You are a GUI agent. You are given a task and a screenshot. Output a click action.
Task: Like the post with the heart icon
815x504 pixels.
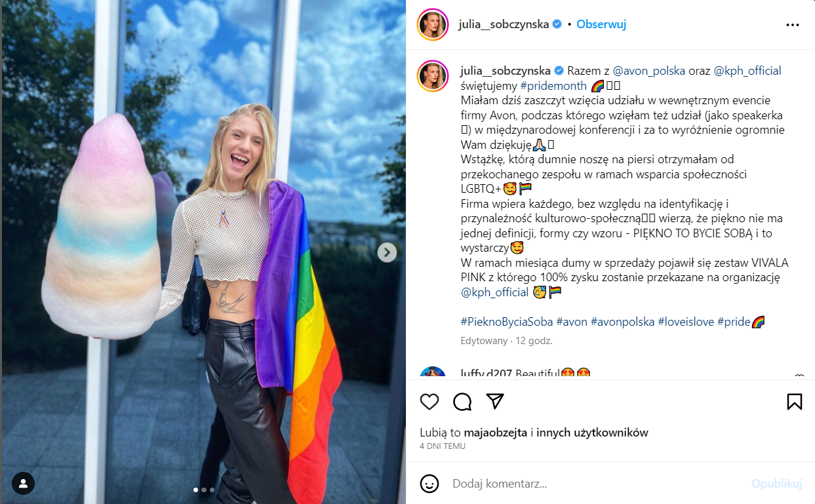[x=429, y=401]
